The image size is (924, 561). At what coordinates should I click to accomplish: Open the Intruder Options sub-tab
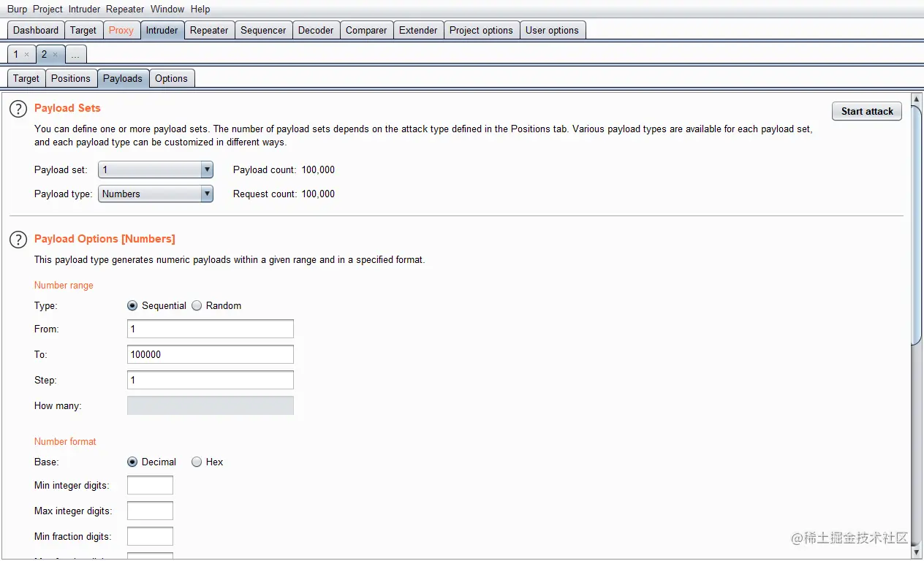[171, 79]
